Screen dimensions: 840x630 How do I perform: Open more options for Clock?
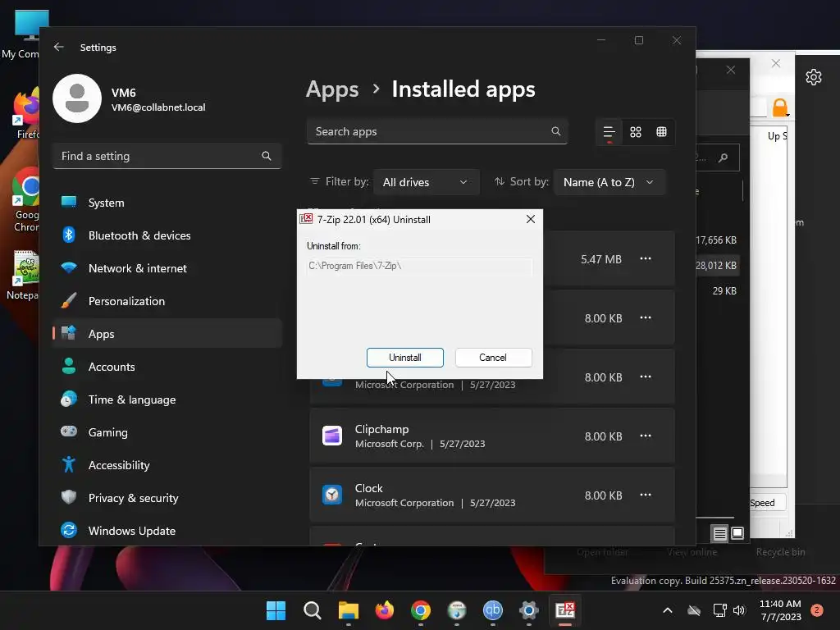point(646,495)
